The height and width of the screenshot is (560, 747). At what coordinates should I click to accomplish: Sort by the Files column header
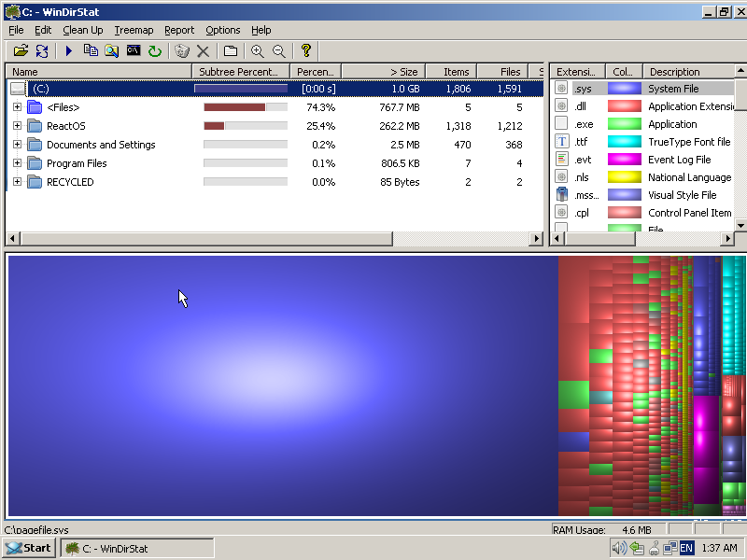click(502, 72)
